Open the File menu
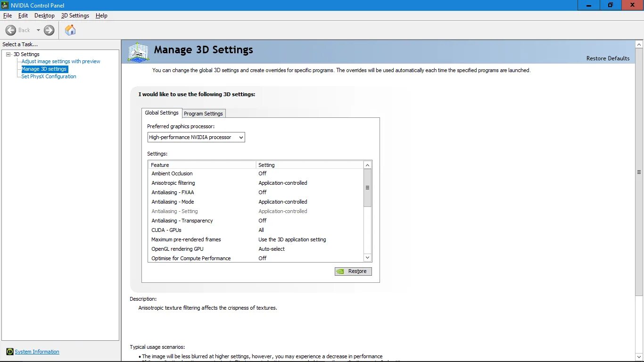 click(x=7, y=16)
